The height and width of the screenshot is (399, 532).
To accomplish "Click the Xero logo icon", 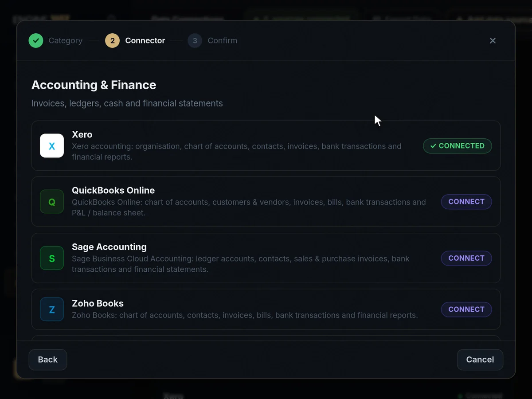I will pyautogui.click(x=52, y=146).
